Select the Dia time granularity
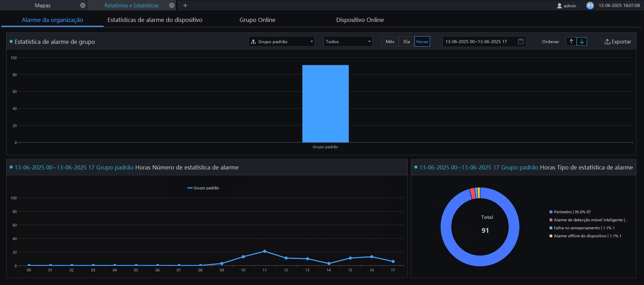 pos(406,41)
